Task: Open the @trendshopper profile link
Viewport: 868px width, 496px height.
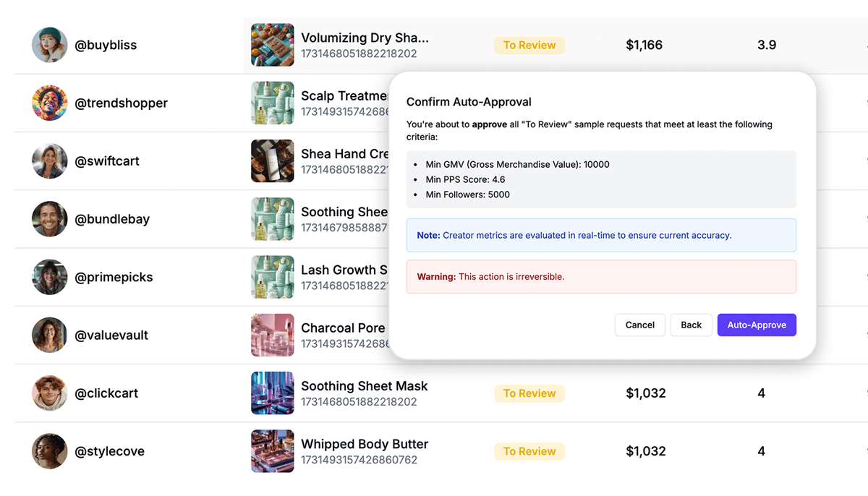Action: tap(121, 103)
